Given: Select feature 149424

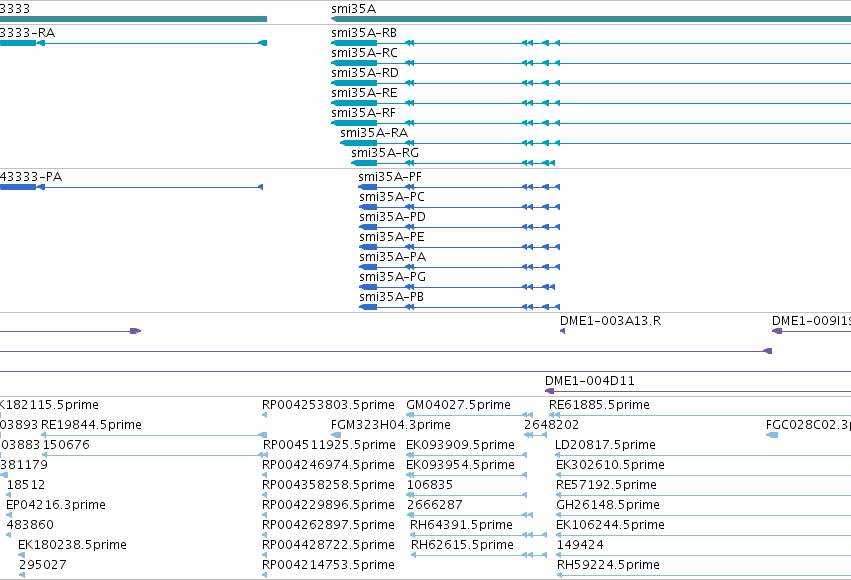Looking at the screenshot, I should 580,545.
